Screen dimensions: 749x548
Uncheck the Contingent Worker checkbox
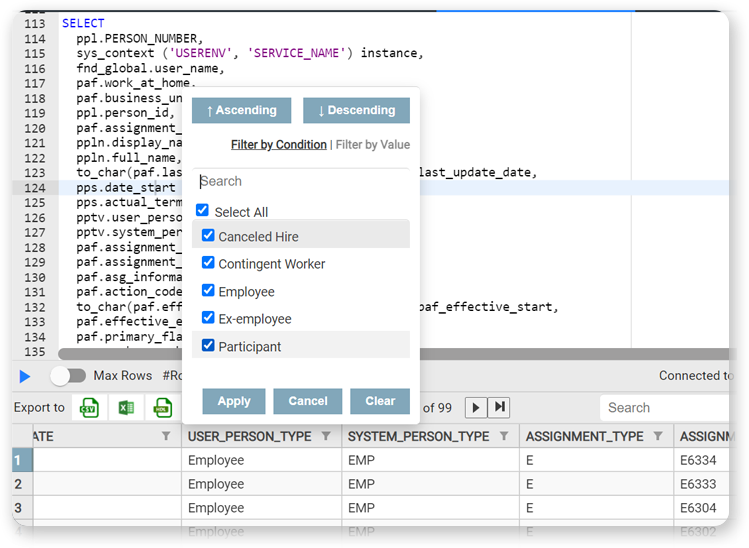click(208, 262)
